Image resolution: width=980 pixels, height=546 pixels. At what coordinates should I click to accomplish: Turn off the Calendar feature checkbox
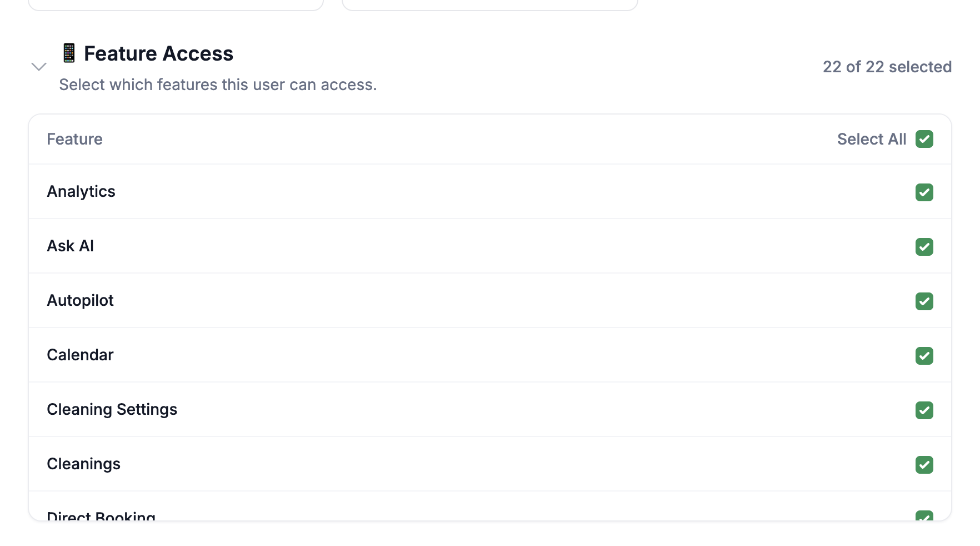point(924,356)
